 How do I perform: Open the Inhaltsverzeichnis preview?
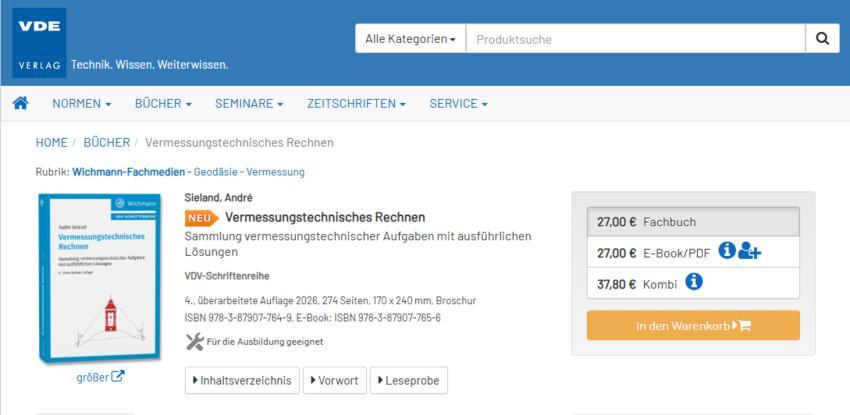tap(242, 380)
